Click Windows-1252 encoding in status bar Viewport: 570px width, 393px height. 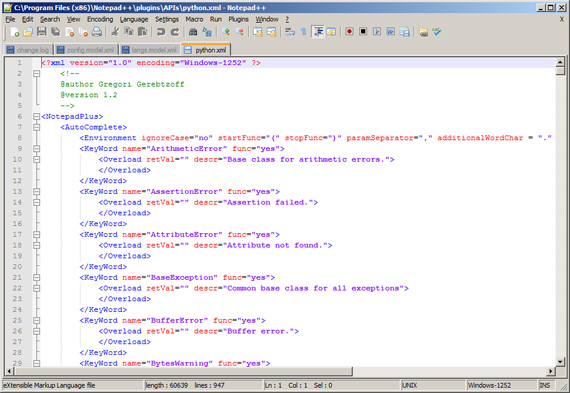501,385
